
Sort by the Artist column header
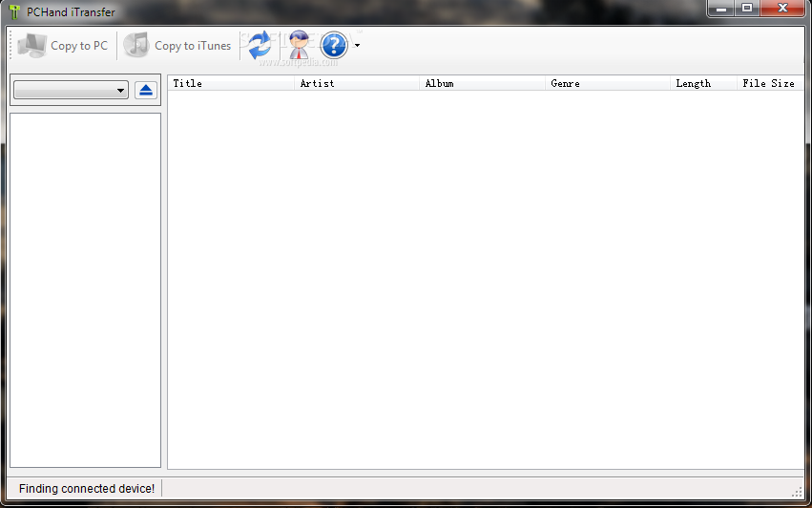357,83
